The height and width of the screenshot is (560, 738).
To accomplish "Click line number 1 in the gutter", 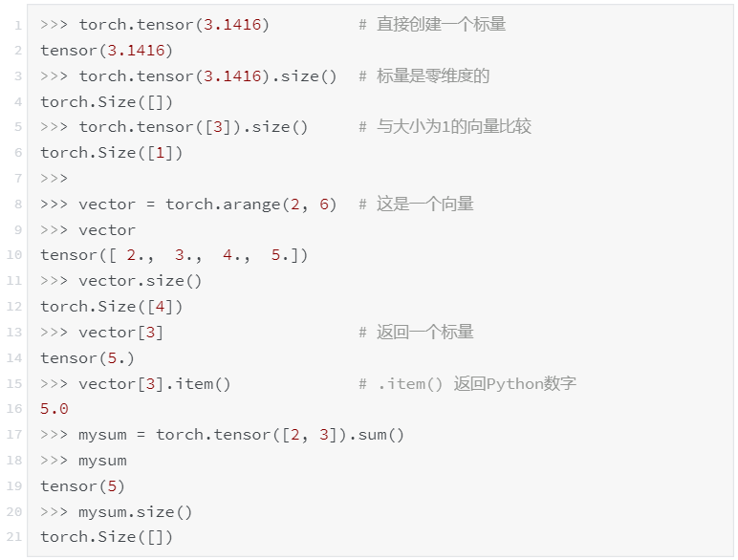I will click(17, 25).
